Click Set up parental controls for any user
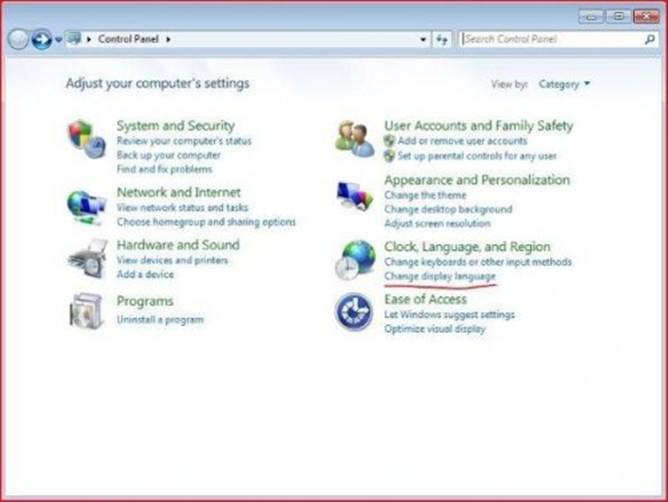668x502 pixels. click(477, 156)
